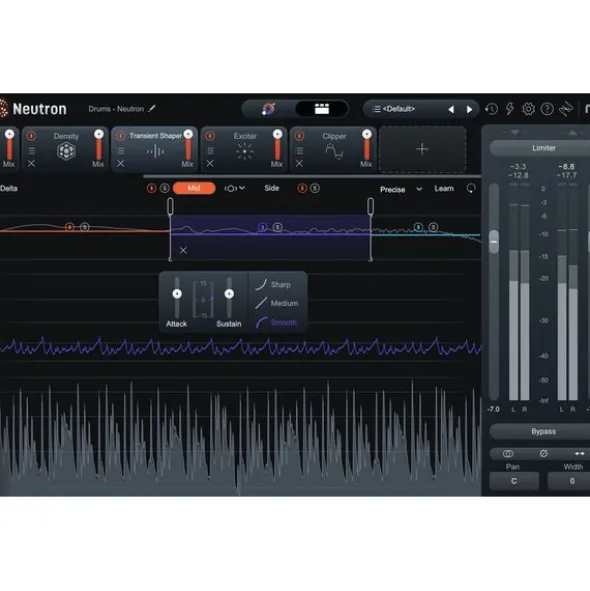Select the Exciter starburst icon

click(245, 152)
